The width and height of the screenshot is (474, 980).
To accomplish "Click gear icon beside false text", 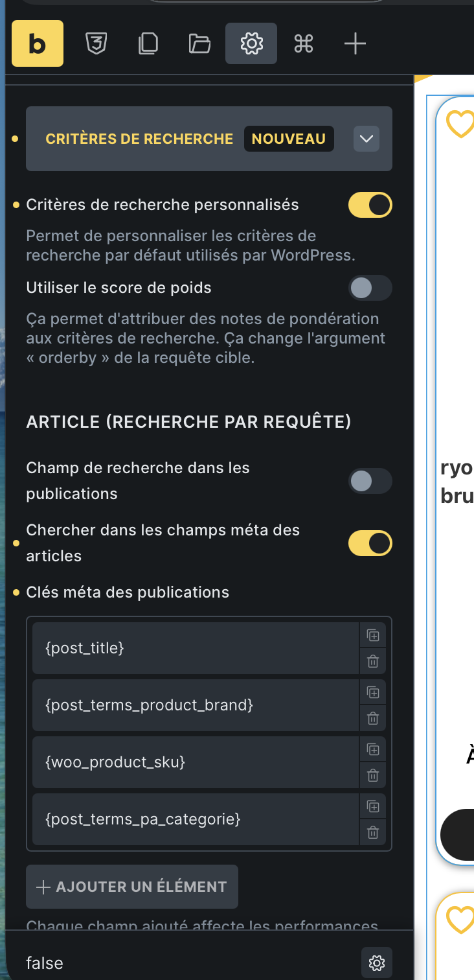I will tap(377, 963).
